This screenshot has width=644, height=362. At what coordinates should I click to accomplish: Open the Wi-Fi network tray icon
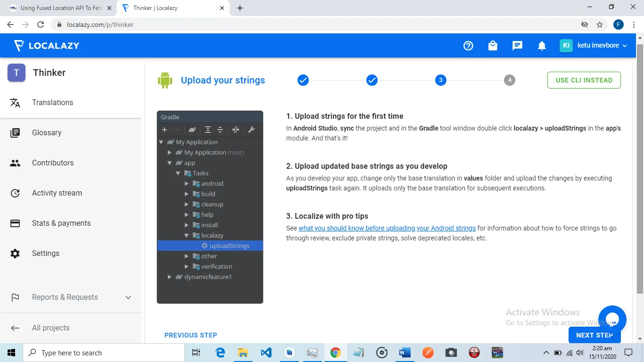570,353
